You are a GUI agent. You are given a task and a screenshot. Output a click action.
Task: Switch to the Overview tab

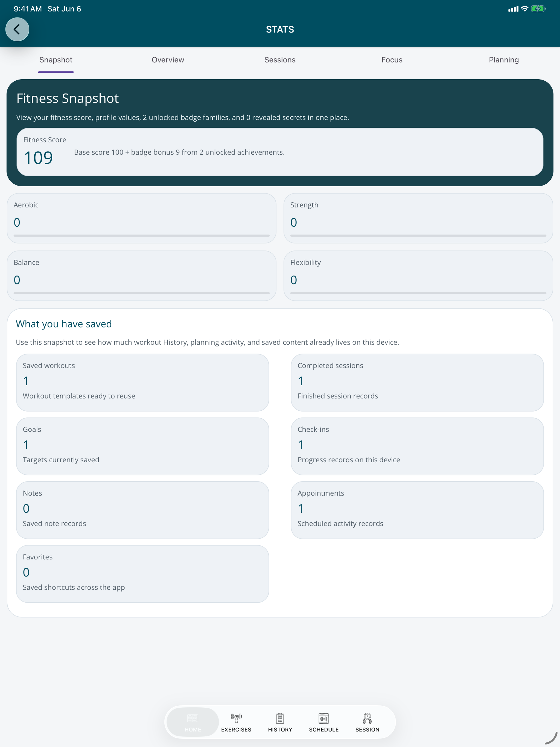[x=168, y=60]
